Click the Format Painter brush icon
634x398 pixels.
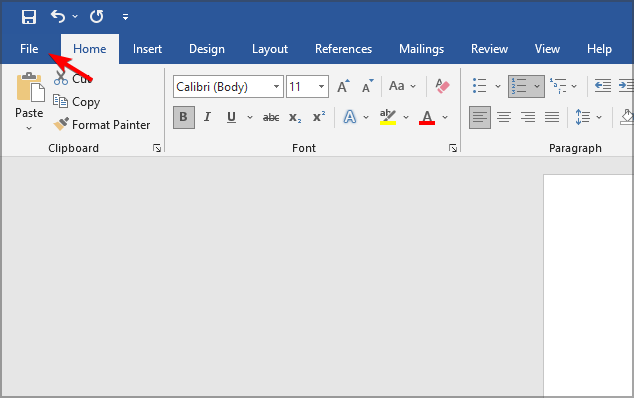click(61, 124)
